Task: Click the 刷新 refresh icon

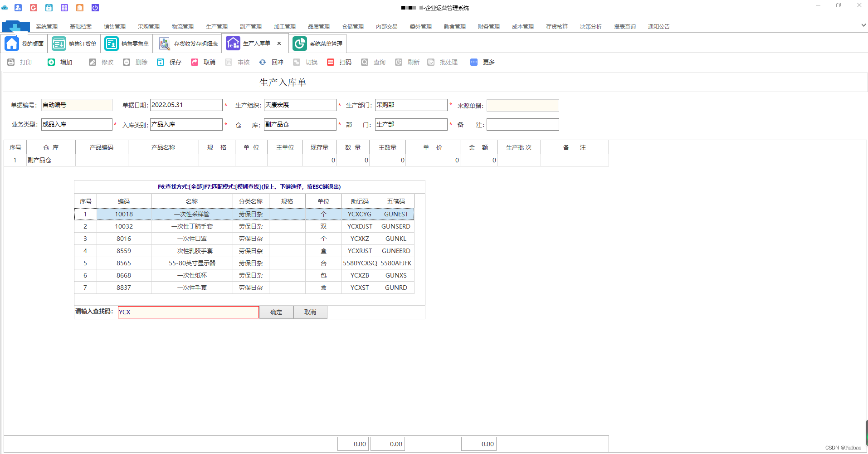Action: (407, 62)
